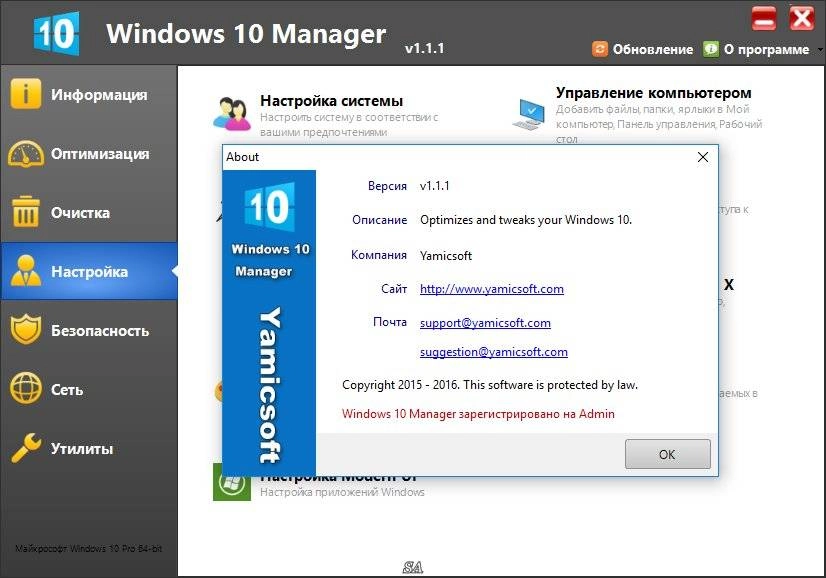Click the v1.1.1 version label in header

[x=425, y=48]
